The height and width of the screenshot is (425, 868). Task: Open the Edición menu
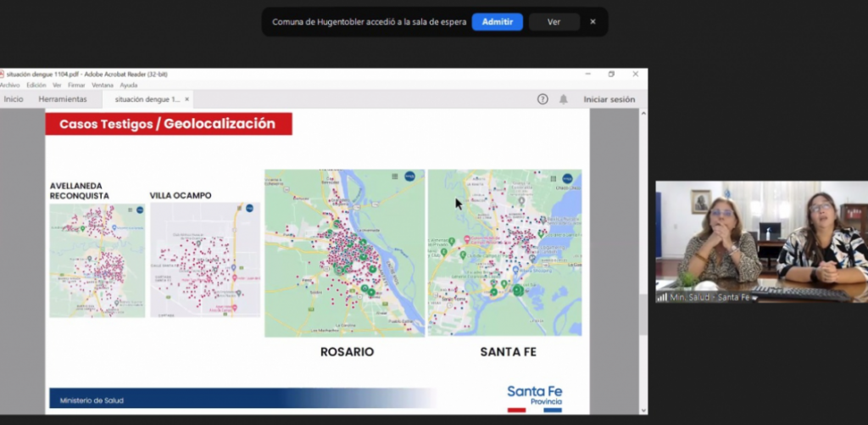pyautogui.click(x=36, y=85)
